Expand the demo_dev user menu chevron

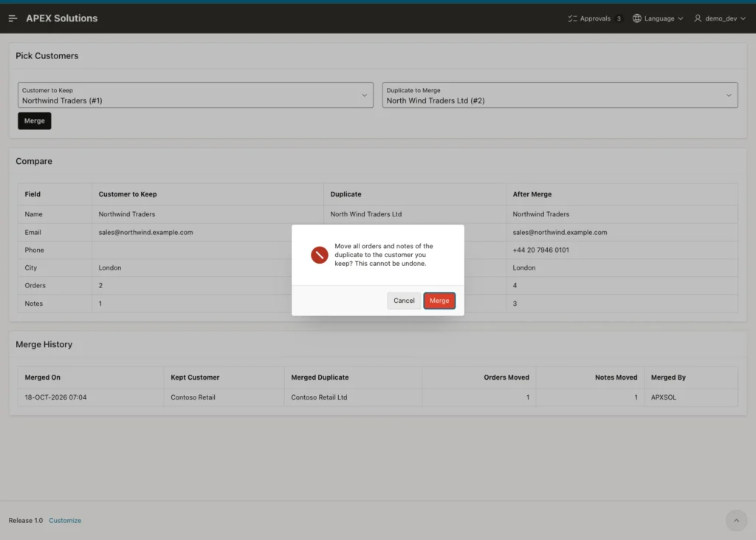click(743, 18)
